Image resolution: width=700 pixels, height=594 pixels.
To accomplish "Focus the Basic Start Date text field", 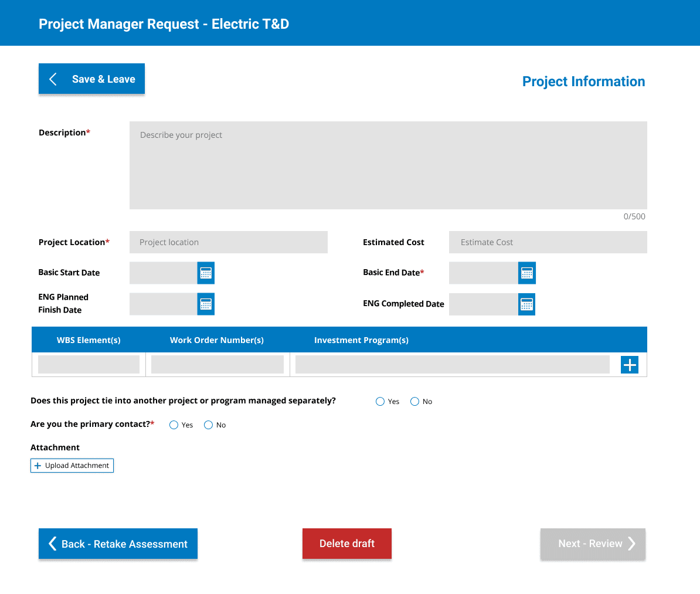I will [x=164, y=273].
